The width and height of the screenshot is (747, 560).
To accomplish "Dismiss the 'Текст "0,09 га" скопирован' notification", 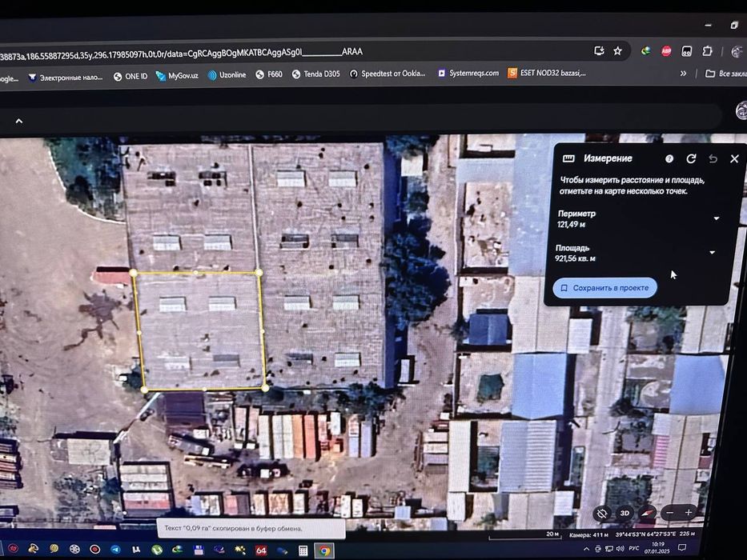I will tap(251, 529).
